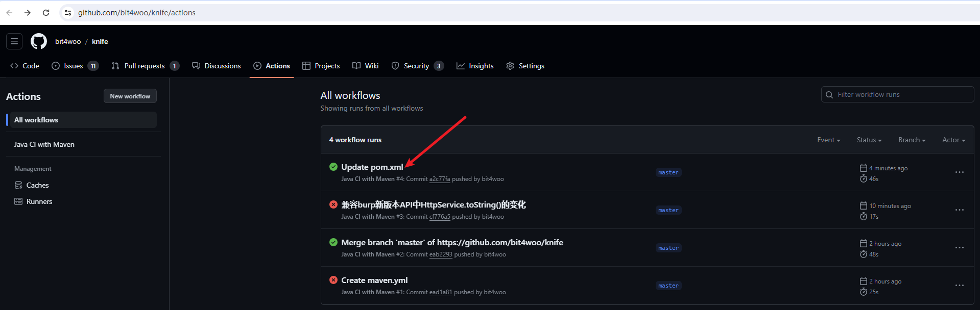Click the red failure icon for HttpService.toString run

(333, 204)
